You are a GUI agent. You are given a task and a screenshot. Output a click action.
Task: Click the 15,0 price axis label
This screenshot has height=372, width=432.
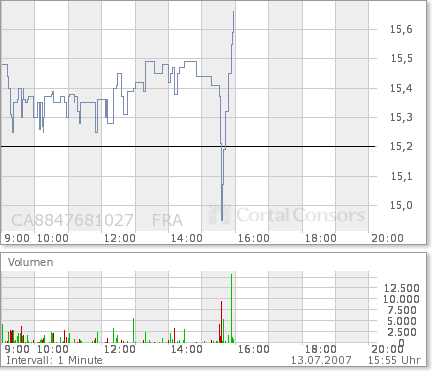(401, 205)
